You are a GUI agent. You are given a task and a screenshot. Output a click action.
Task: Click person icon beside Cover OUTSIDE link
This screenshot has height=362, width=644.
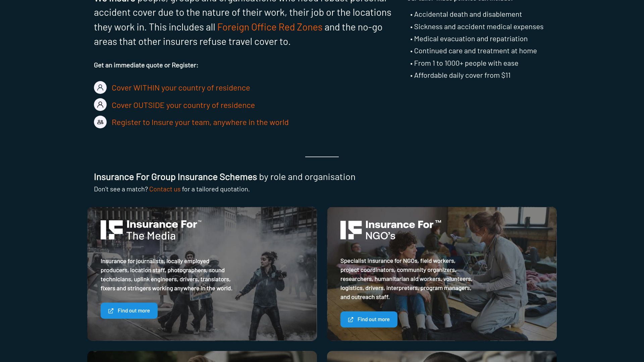(100, 105)
